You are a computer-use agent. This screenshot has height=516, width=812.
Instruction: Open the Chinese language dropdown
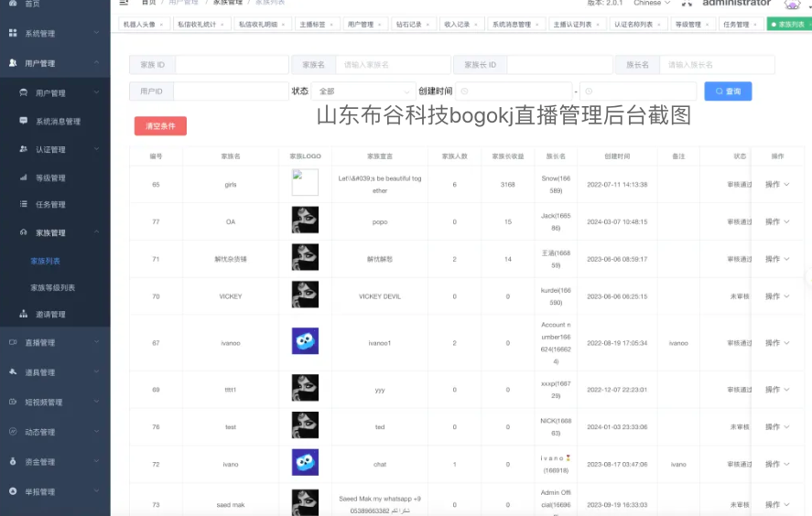(x=652, y=4)
